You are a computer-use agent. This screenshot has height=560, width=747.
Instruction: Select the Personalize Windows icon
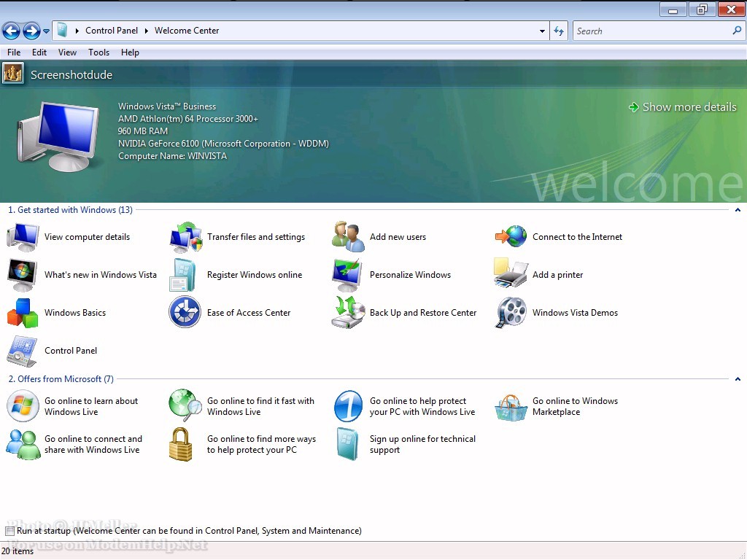tap(347, 275)
